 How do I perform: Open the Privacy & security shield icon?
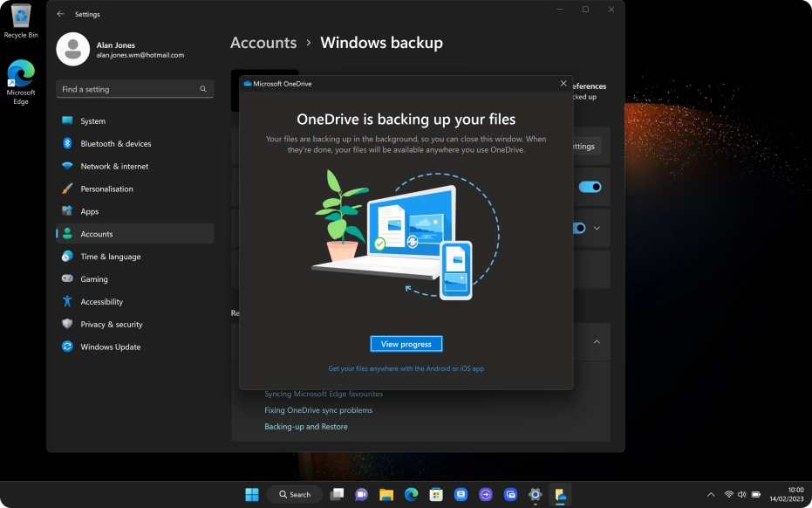67,324
